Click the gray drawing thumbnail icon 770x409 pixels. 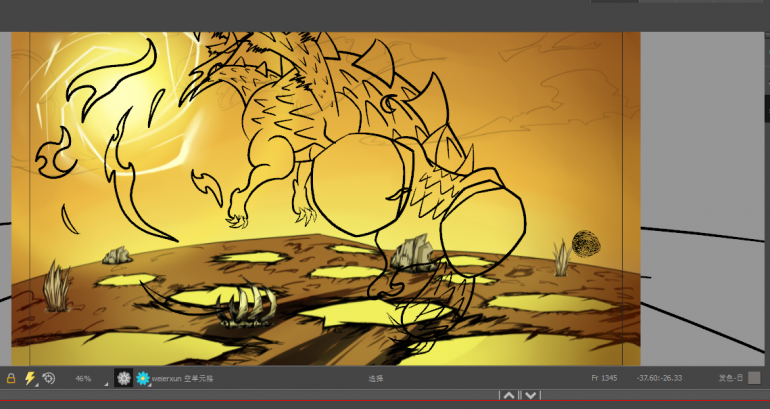coord(124,379)
